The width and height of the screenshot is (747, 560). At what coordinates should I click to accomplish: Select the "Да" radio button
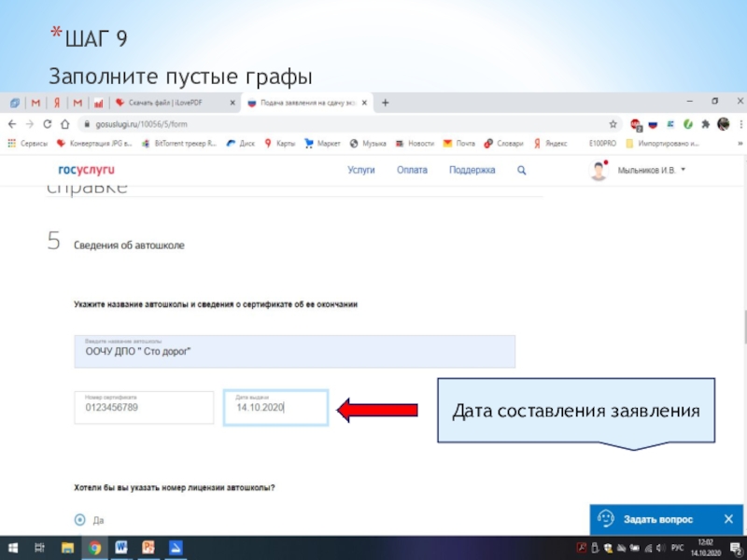pos(79,520)
